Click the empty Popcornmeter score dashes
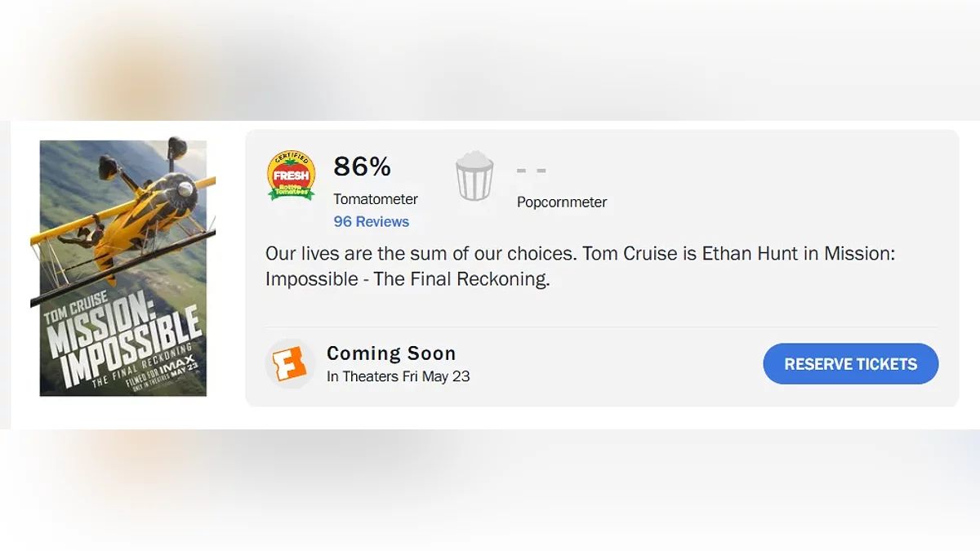The image size is (980, 551). tap(531, 171)
